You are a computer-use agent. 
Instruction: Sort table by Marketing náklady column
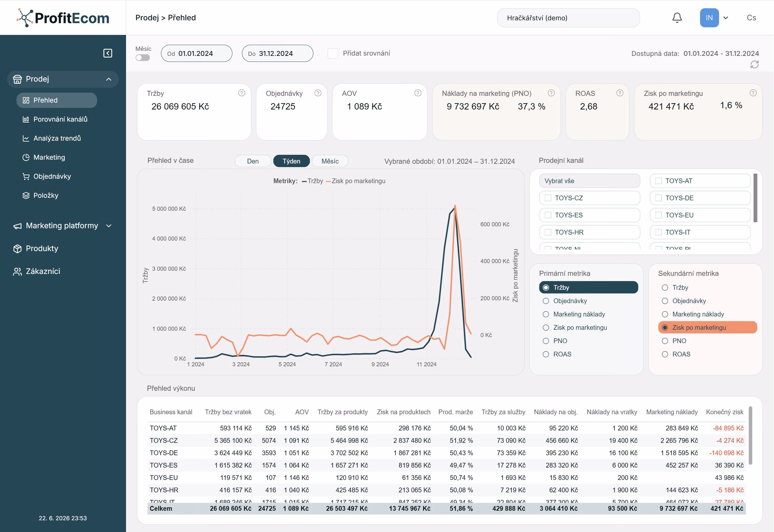point(672,412)
